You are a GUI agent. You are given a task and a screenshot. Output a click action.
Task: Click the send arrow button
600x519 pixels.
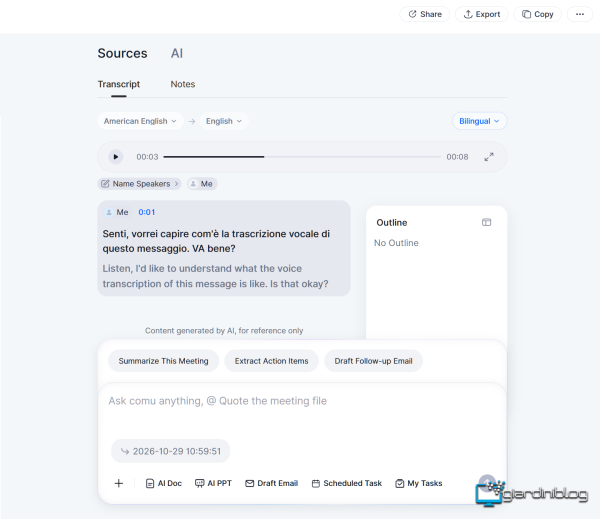(x=487, y=483)
